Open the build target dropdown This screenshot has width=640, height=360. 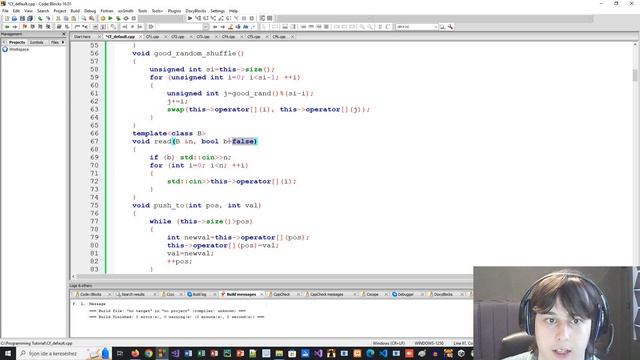(x=161, y=18)
